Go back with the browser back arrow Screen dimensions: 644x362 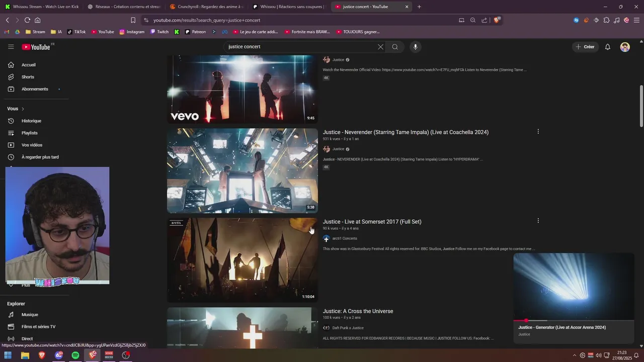pyautogui.click(x=8, y=20)
